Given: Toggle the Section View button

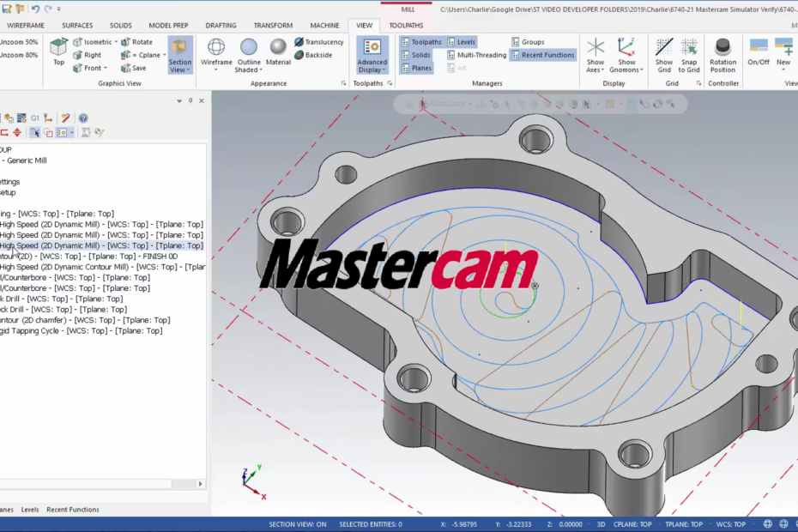Looking at the screenshot, I should (x=180, y=55).
